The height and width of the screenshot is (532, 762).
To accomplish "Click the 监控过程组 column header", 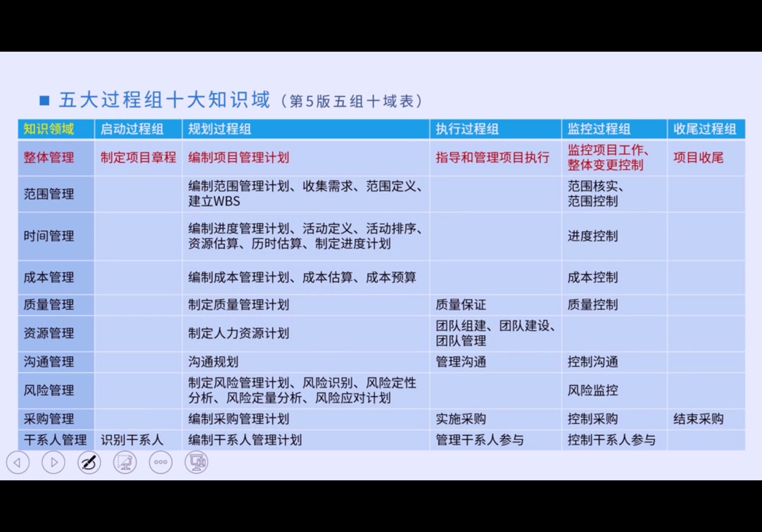I will pyautogui.click(x=599, y=129).
